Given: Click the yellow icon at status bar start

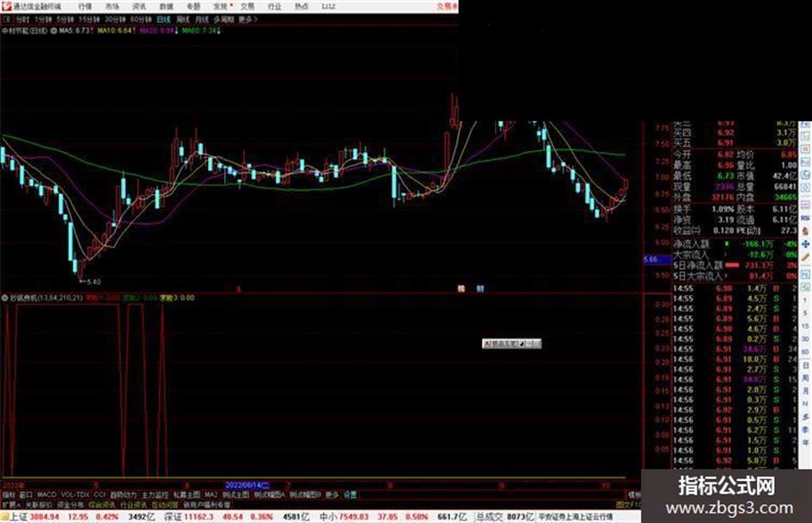Looking at the screenshot, I should 4,517.
